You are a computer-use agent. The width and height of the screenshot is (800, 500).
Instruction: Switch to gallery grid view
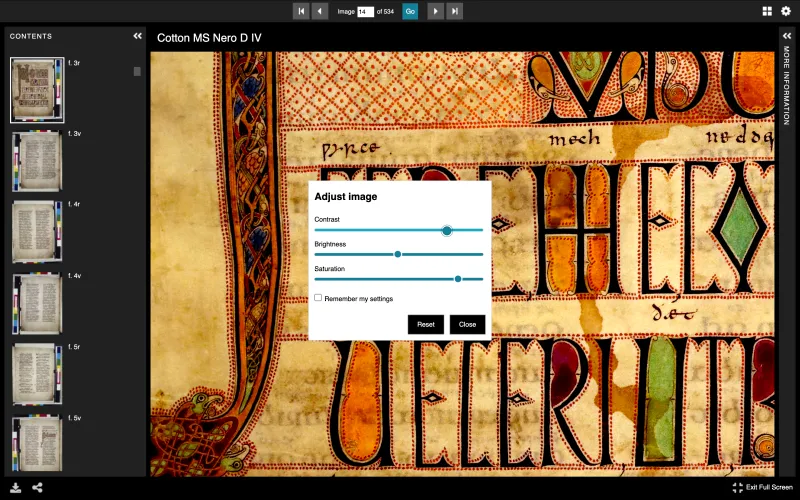(767, 11)
